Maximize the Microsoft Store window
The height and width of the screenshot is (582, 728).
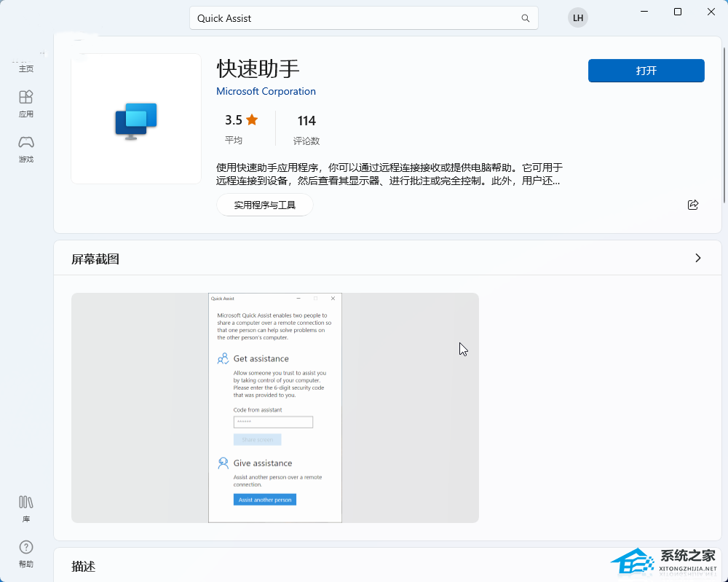pyautogui.click(x=678, y=12)
